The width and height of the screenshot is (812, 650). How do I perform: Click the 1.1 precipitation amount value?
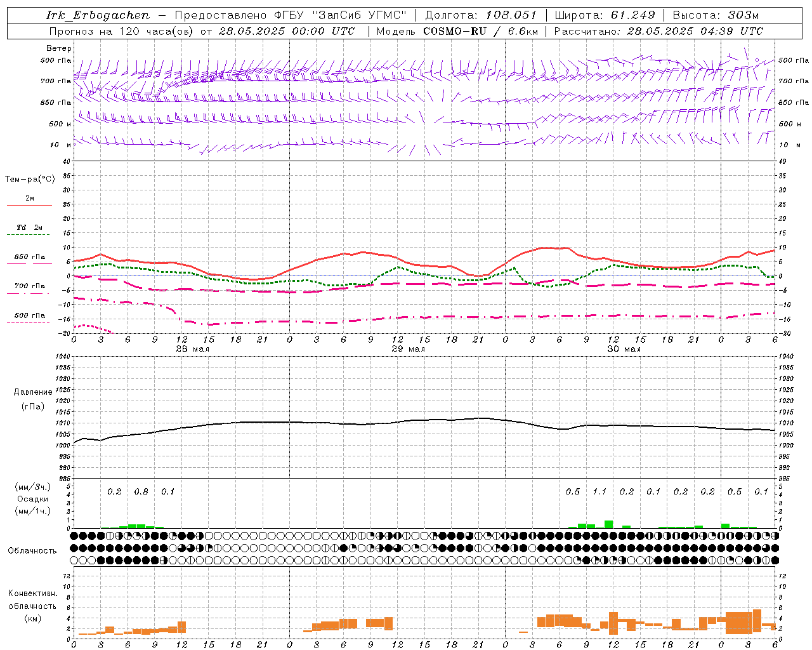click(599, 492)
